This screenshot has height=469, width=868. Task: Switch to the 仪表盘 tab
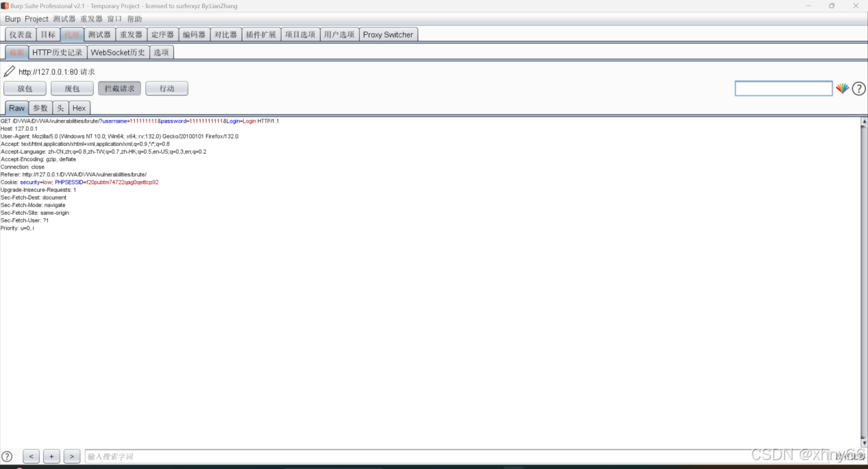(21, 35)
